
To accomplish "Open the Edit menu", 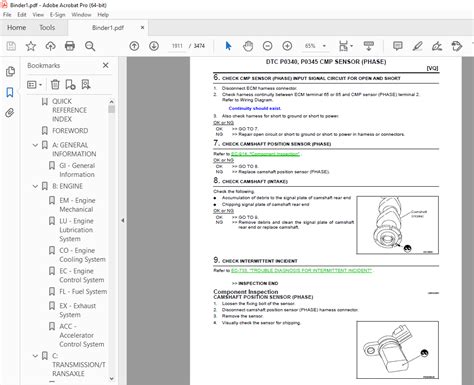I will point(22,15).
